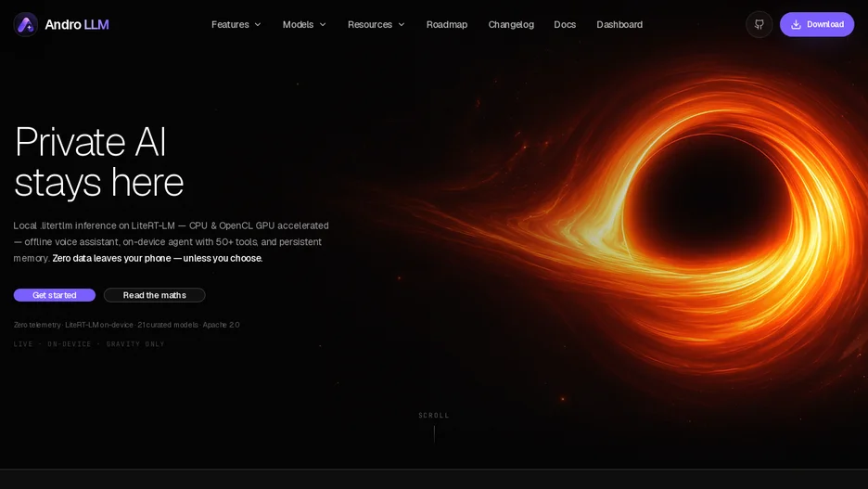
Task: Open the Models menu
Action: click(x=304, y=24)
